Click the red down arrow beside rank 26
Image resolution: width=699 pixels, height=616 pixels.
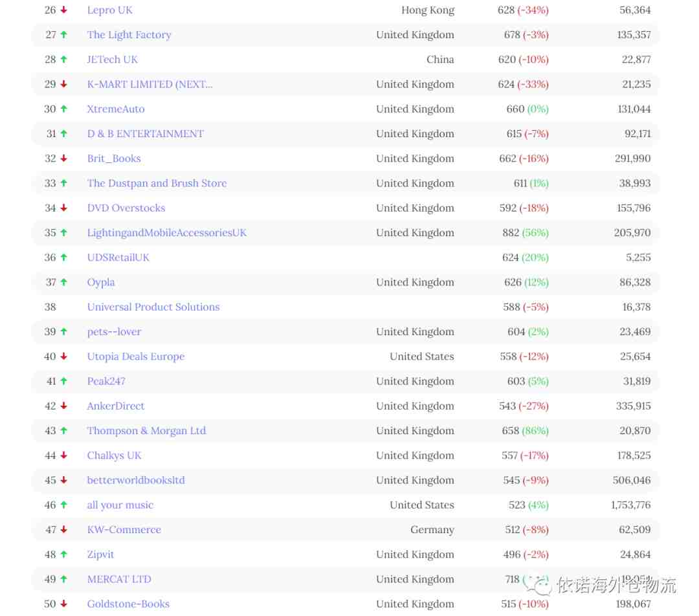pos(63,10)
